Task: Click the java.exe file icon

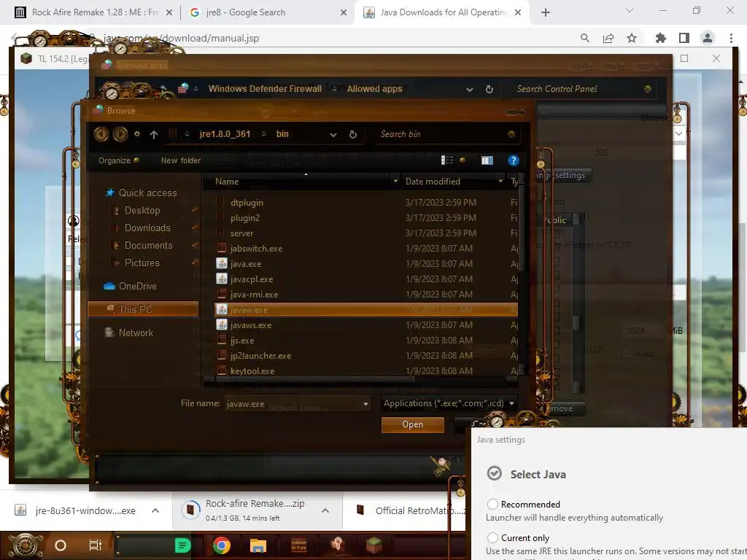Action: point(222,263)
